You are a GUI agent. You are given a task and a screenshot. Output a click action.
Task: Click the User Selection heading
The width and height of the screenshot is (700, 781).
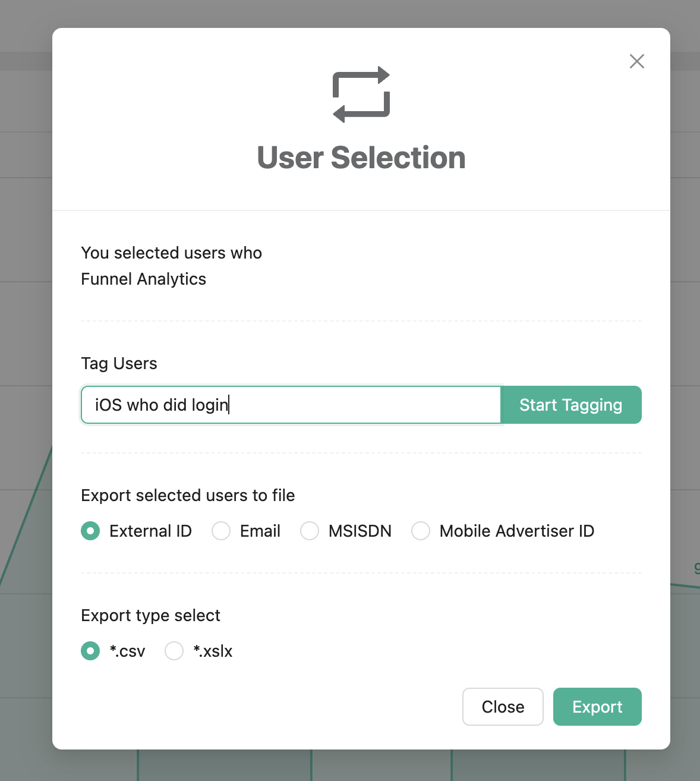click(x=361, y=158)
